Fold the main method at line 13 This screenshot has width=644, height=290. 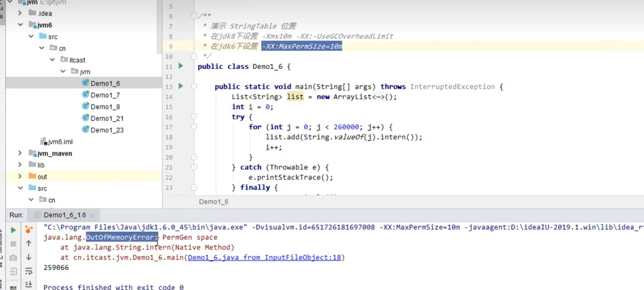click(x=194, y=86)
